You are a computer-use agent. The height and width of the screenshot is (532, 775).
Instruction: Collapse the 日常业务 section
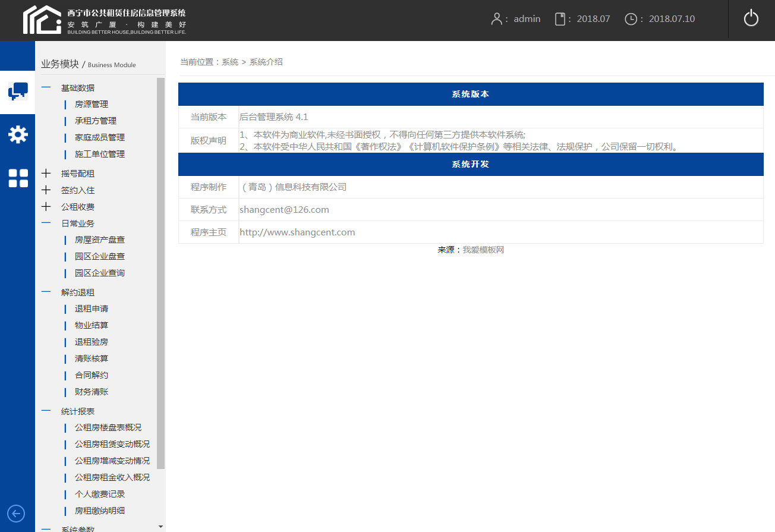pos(46,223)
